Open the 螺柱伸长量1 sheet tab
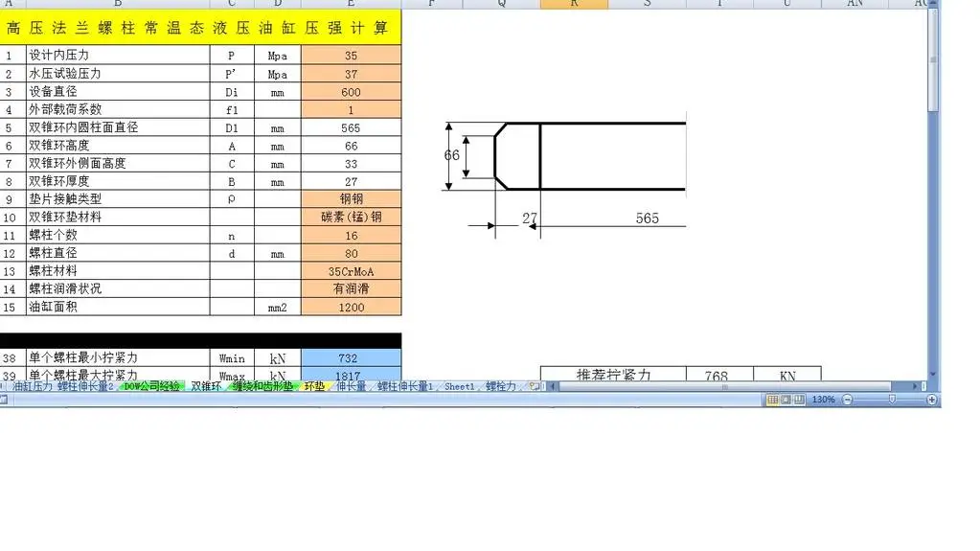The image size is (980, 551). pyautogui.click(x=405, y=386)
